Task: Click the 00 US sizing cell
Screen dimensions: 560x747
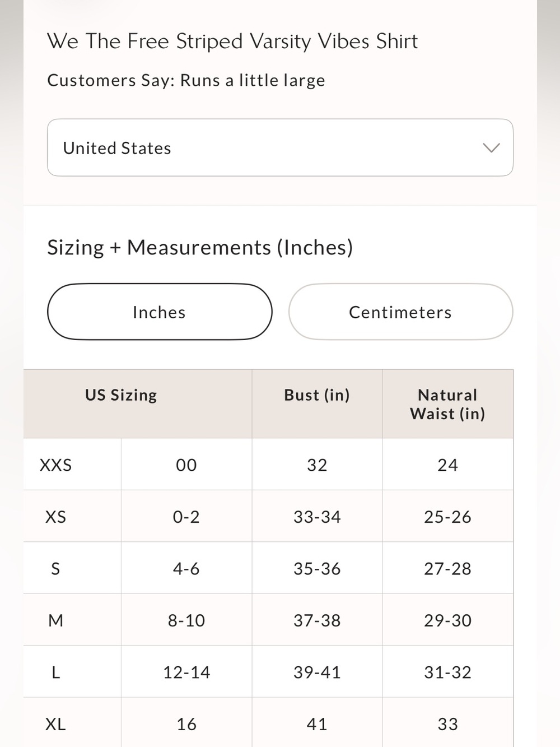Action: pos(186,465)
